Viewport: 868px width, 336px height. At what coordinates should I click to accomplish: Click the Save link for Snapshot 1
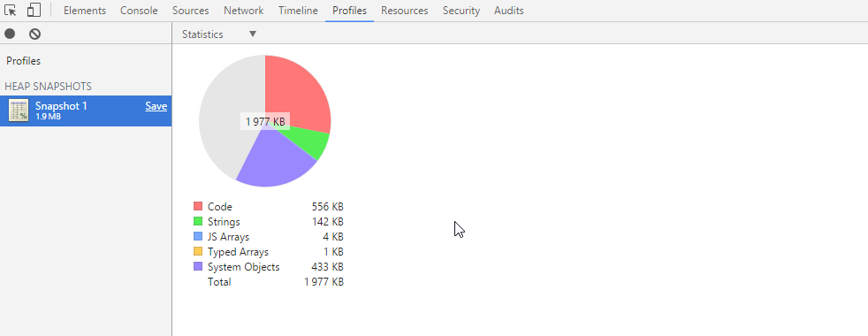pos(156,106)
